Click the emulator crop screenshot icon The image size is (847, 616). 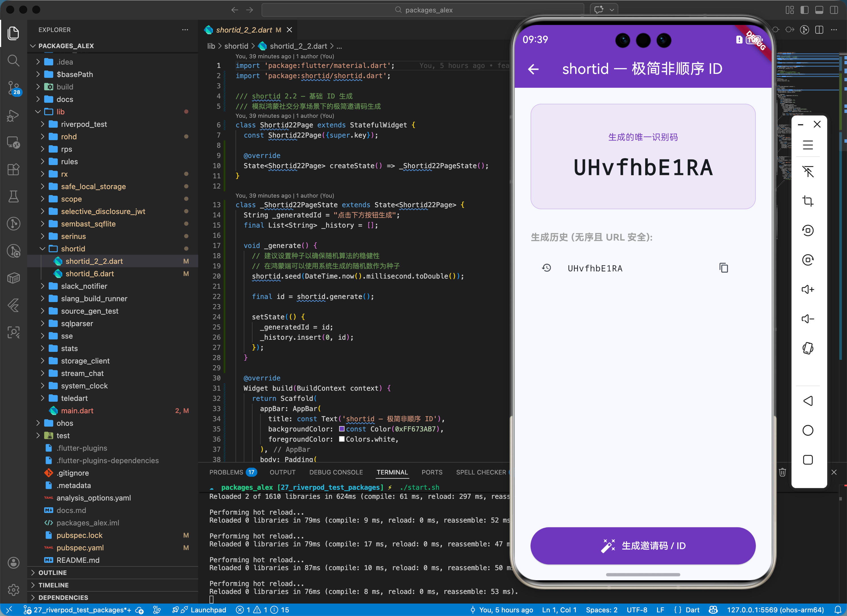pos(807,201)
